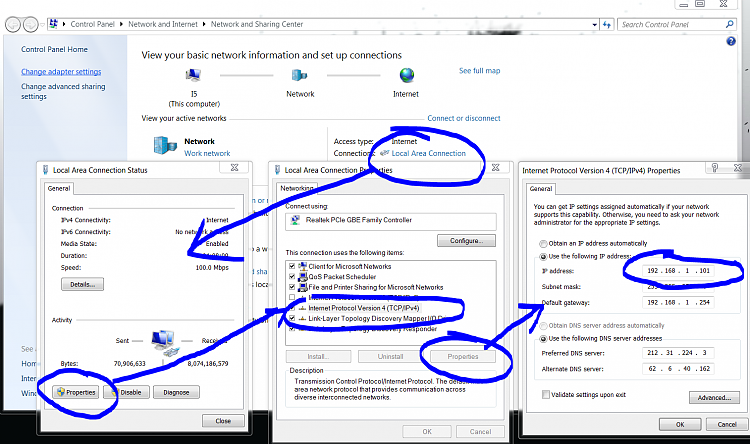Click Disable in Local Area Connection Status
The image size is (750, 444).
127,392
